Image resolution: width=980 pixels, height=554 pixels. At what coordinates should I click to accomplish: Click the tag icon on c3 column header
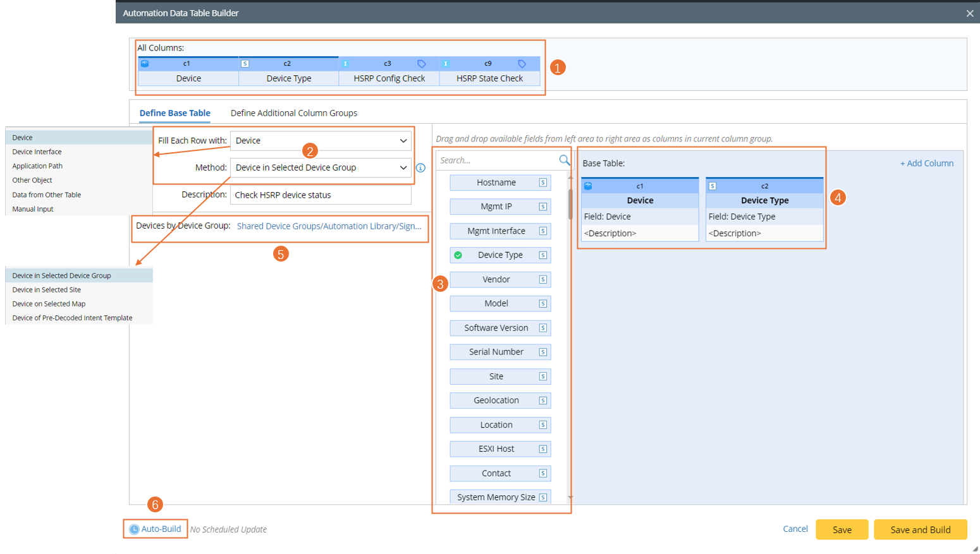422,64
